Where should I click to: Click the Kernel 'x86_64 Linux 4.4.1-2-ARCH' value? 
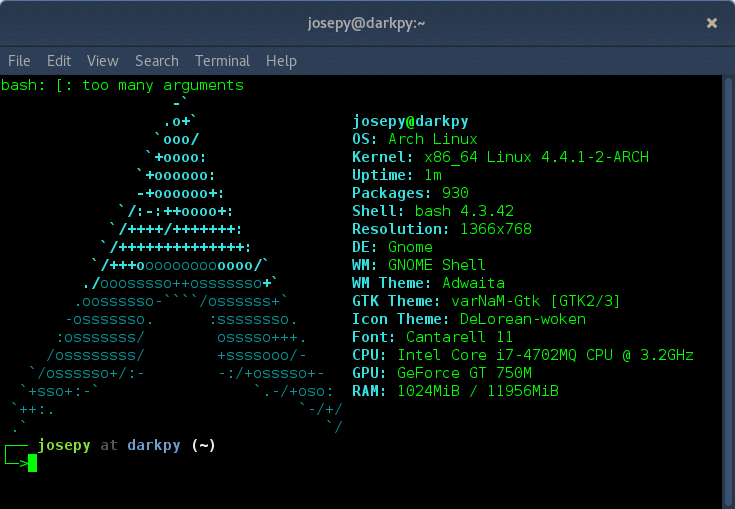click(x=537, y=157)
